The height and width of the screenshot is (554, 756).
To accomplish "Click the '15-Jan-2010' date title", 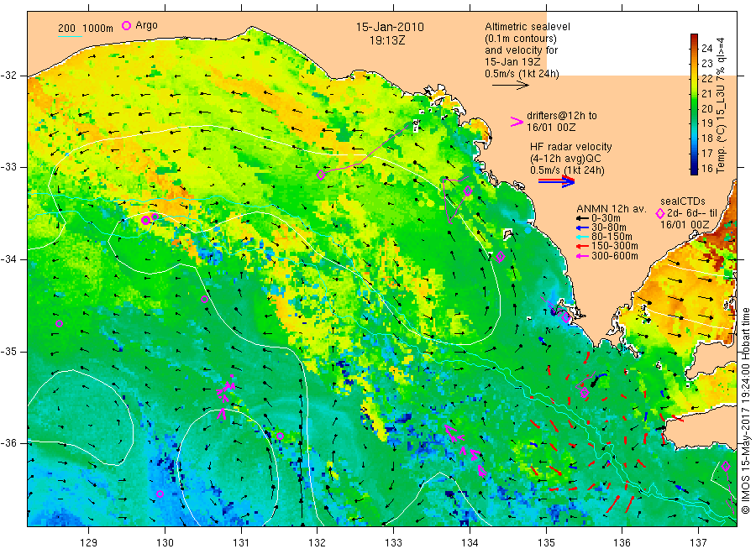I will tap(390, 27).
